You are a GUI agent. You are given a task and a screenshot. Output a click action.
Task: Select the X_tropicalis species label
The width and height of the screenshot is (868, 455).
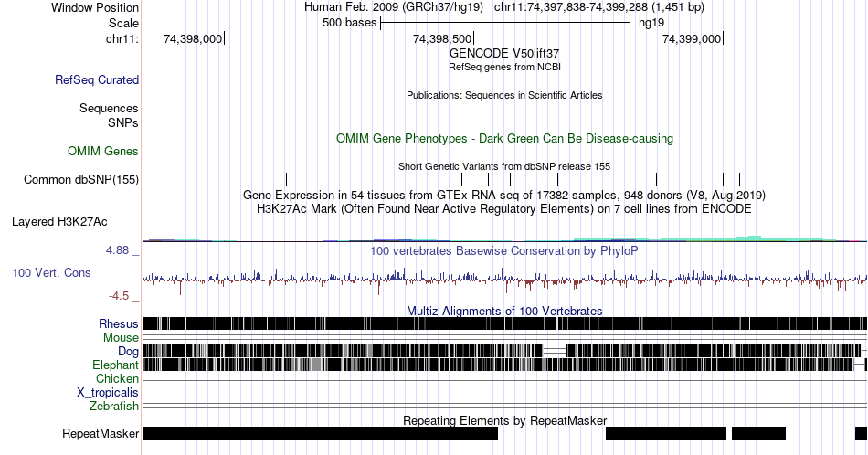click(x=108, y=393)
